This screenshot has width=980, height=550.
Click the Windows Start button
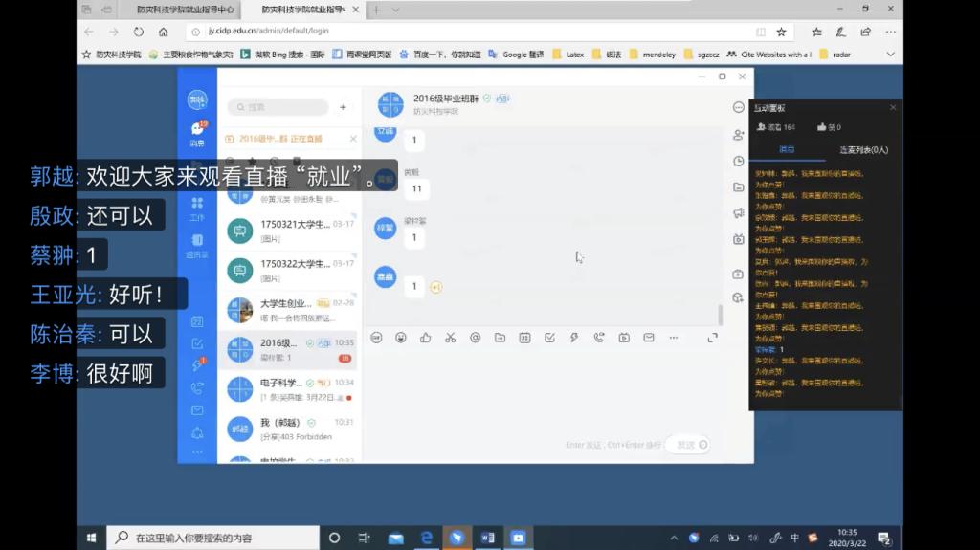pyautogui.click(x=92, y=538)
